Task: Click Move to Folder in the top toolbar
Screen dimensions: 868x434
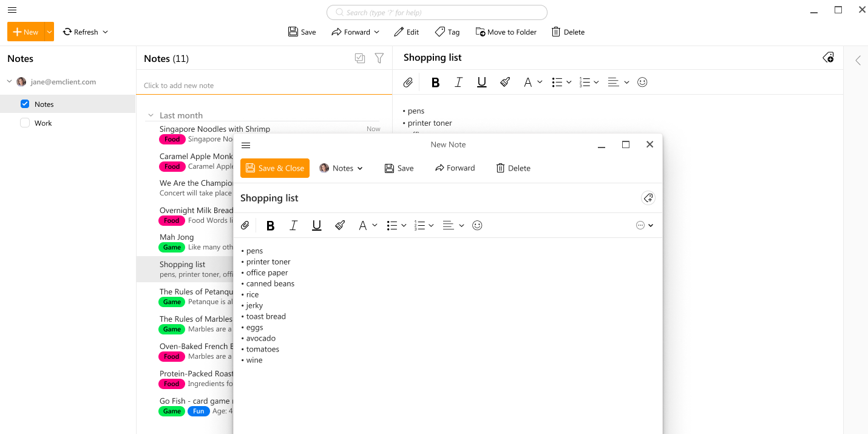Action: [506, 32]
